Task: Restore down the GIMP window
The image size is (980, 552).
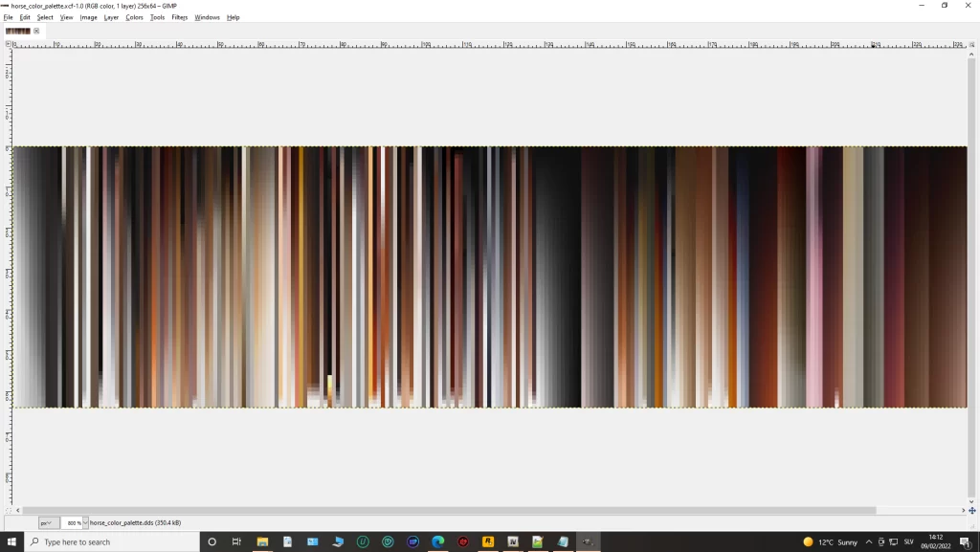Action: [x=945, y=5]
